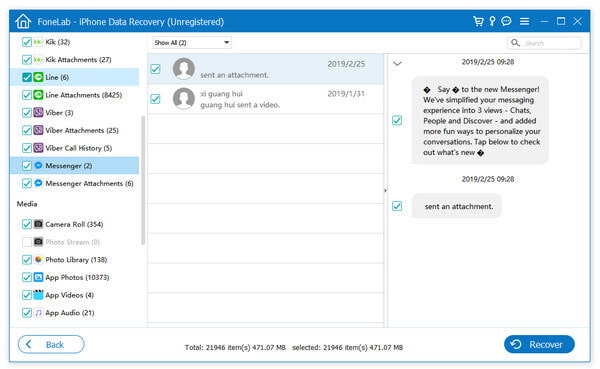The height and width of the screenshot is (369, 600).
Task: Uncheck the Kik (32) checkbox
Action: (26, 42)
